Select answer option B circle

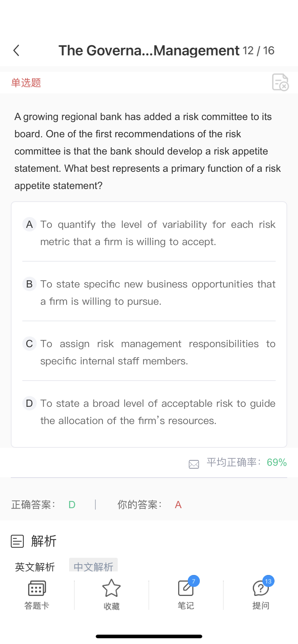(30, 284)
